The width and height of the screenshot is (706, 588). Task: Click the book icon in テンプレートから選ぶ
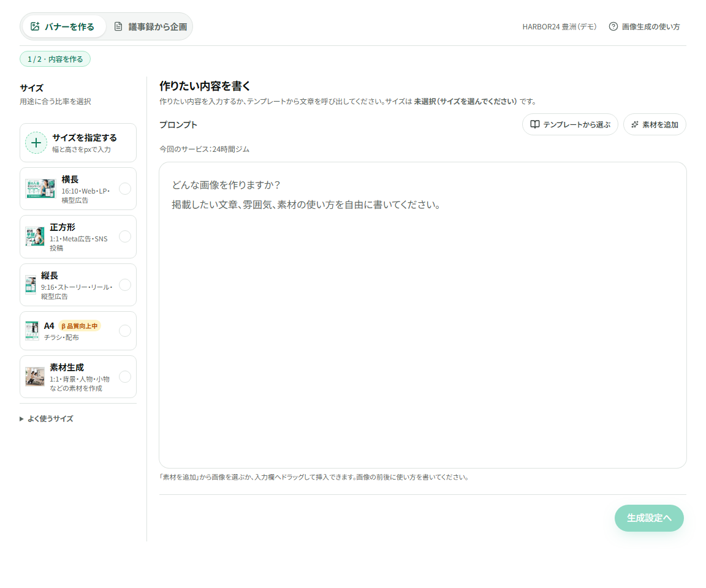tap(534, 124)
